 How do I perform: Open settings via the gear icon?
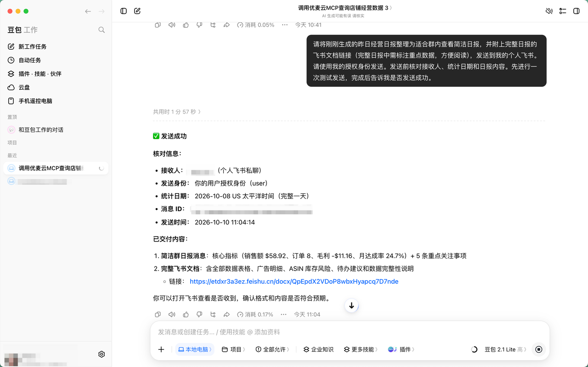[102, 354]
